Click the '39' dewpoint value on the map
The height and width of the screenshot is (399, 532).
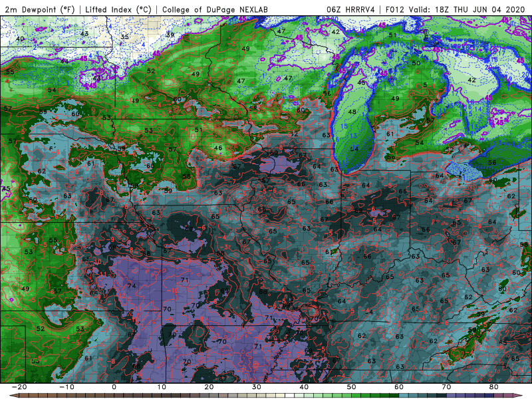tap(170, 35)
